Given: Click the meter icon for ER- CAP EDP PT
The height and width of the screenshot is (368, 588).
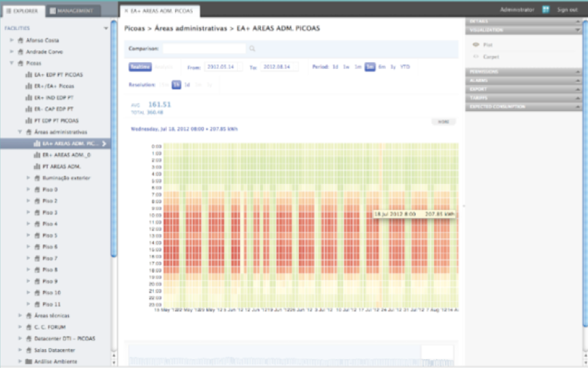Looking at the screenshot, I should 29,108.
